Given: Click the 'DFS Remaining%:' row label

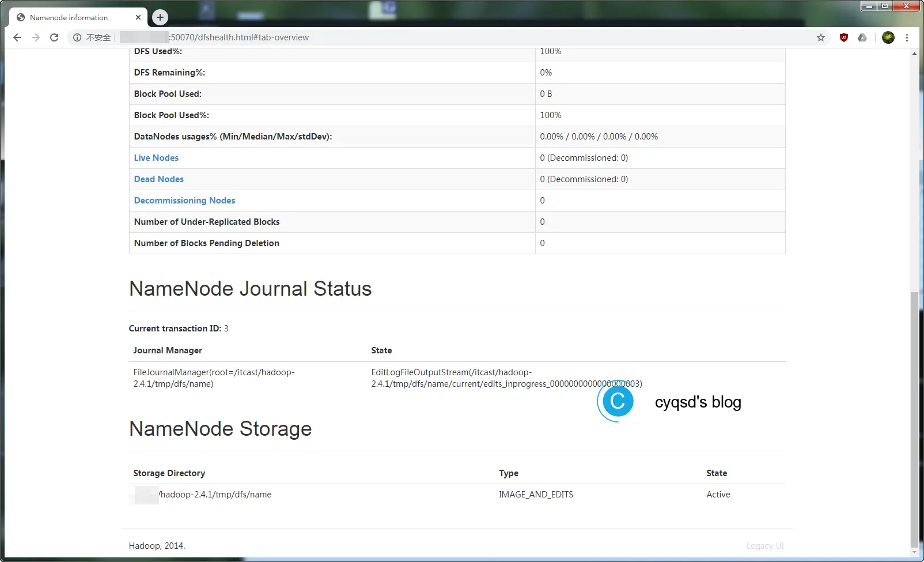Looking at the screenshot, I should click(169, 73).
